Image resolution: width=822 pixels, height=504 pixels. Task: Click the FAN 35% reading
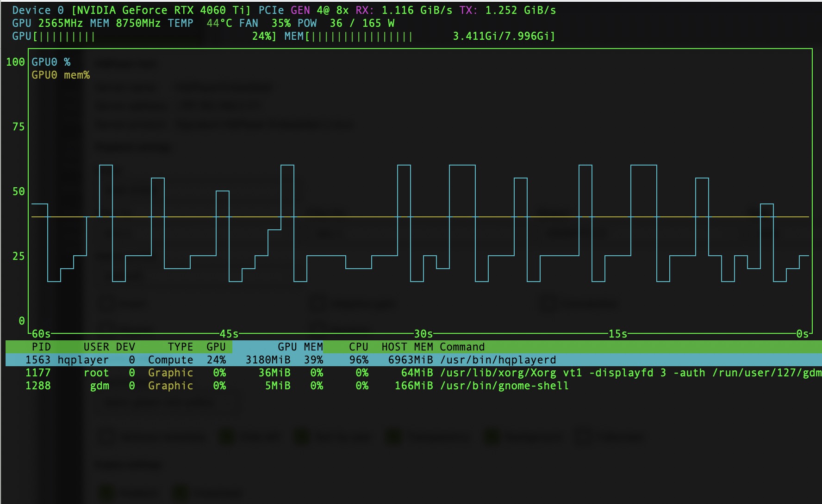(x=265, y=23)
